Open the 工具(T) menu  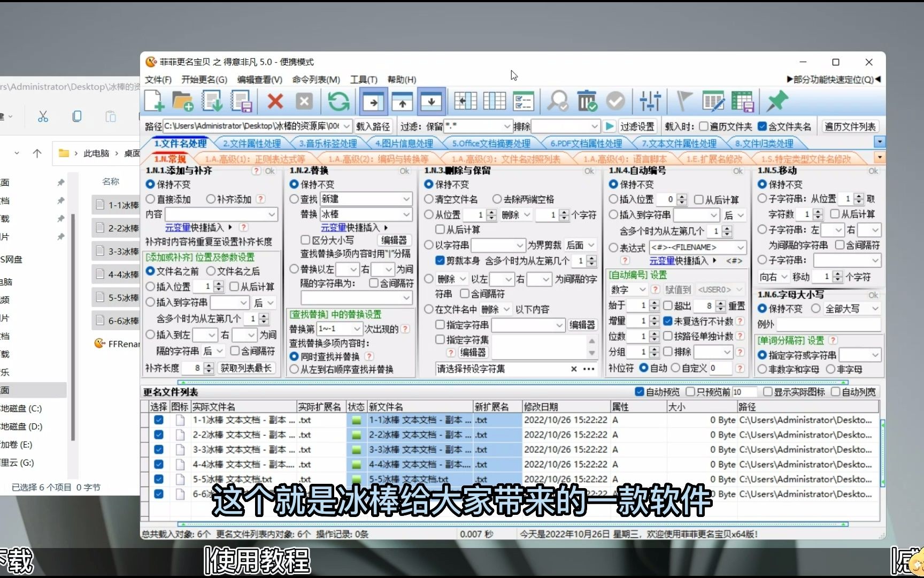(x=364, y=79)
